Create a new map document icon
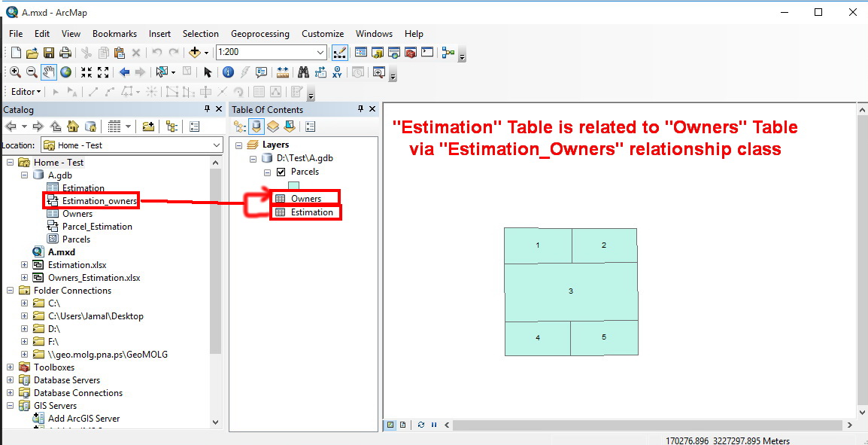 click(16, 53)
